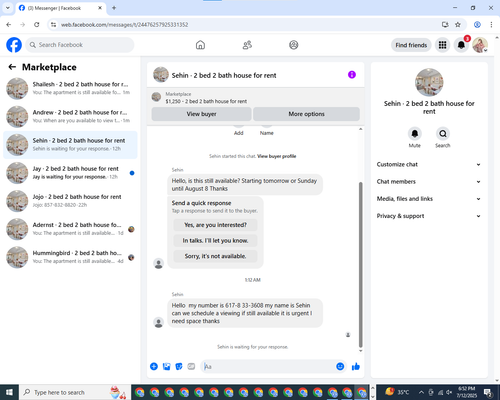Open Chrome three-dot menu
Image resolution: width=500 pixels, height=400 pixels.
(491, 25)
